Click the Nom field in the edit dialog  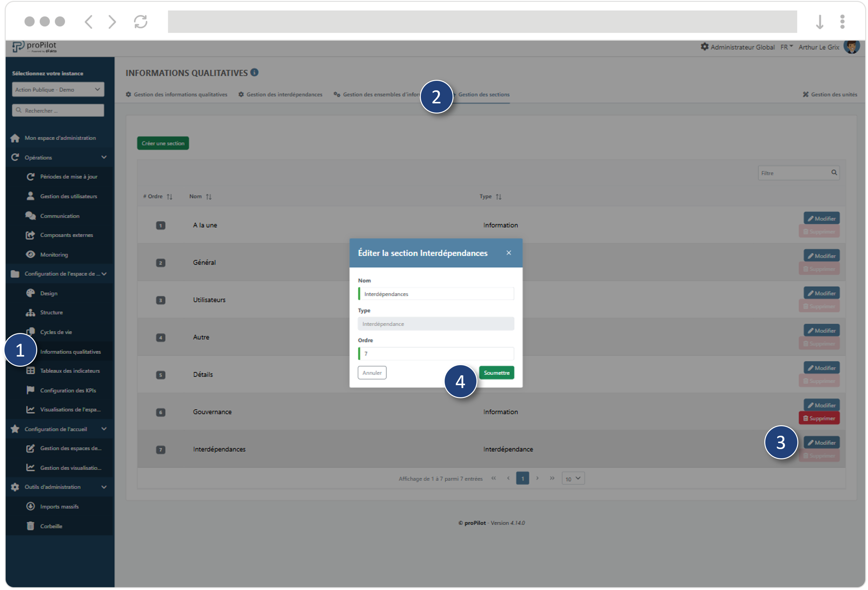point(436,294)
